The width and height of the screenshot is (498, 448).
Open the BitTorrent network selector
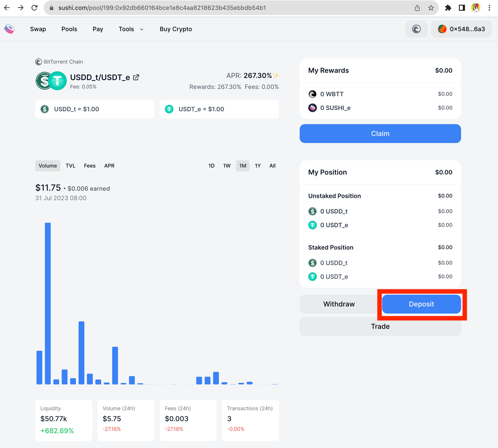tap(416, 29)
